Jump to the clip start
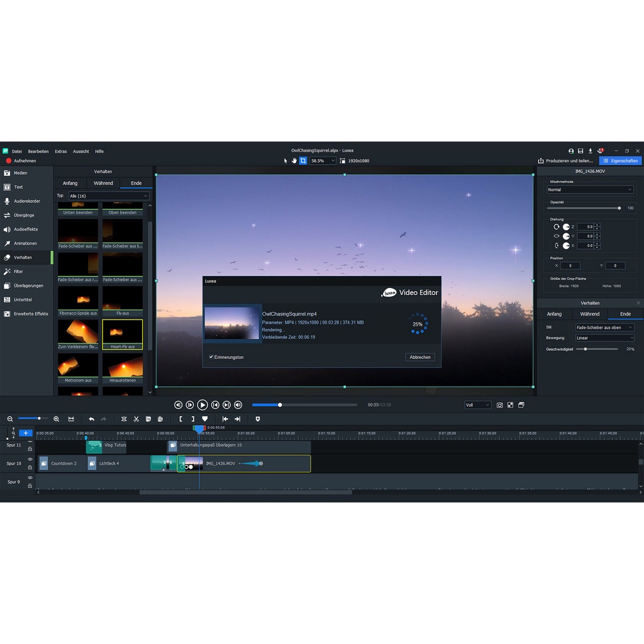The width and height of the screenshot is (644, 644). [x=225, y=419]
